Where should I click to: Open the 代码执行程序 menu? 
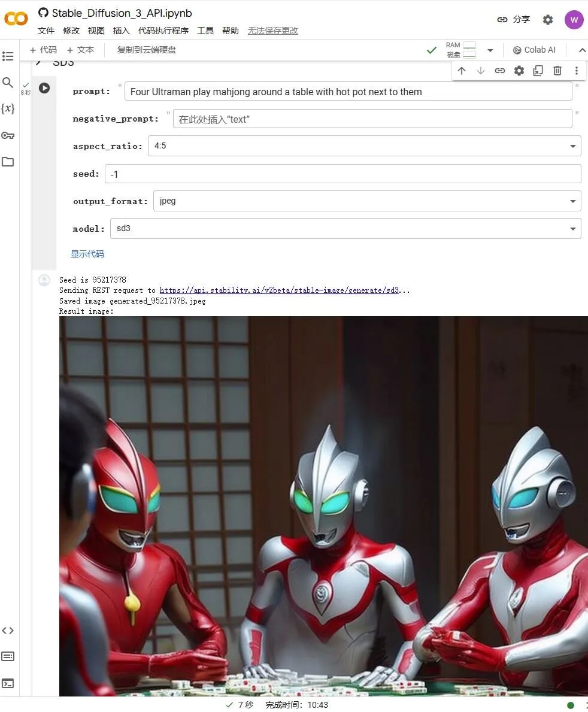click(163, 31)
